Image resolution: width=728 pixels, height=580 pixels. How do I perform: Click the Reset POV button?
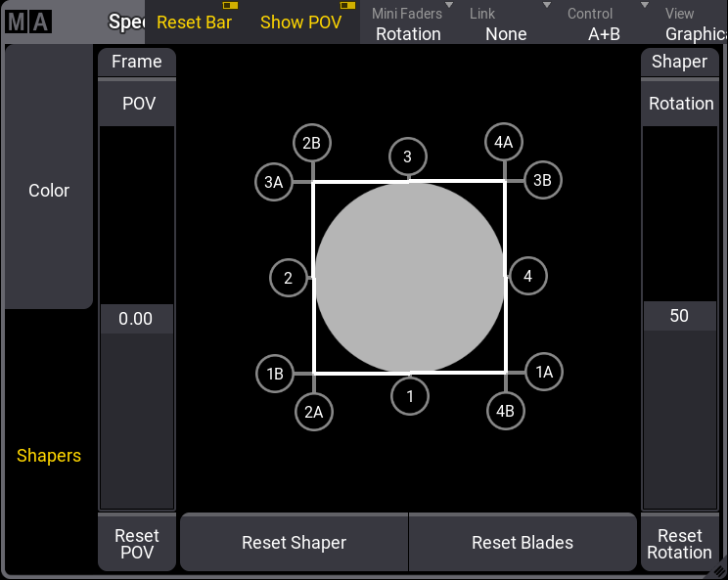137,544
